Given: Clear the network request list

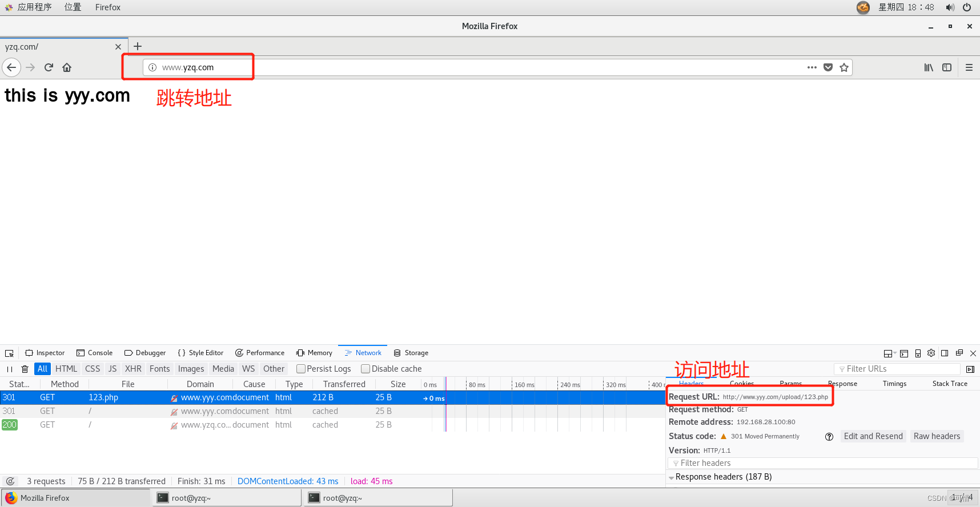Looking at the screenshot, I should tap(25, 369).
